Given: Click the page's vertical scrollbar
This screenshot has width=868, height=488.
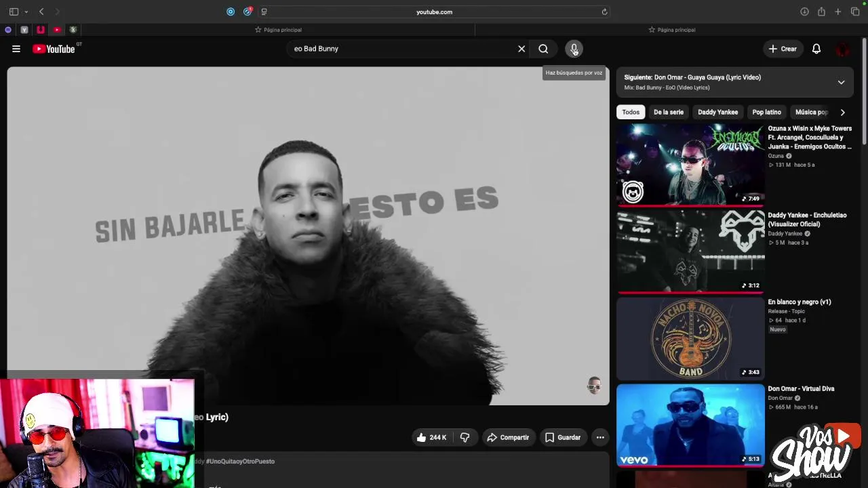Looking at the screenshot, I should tap(864, 91).
